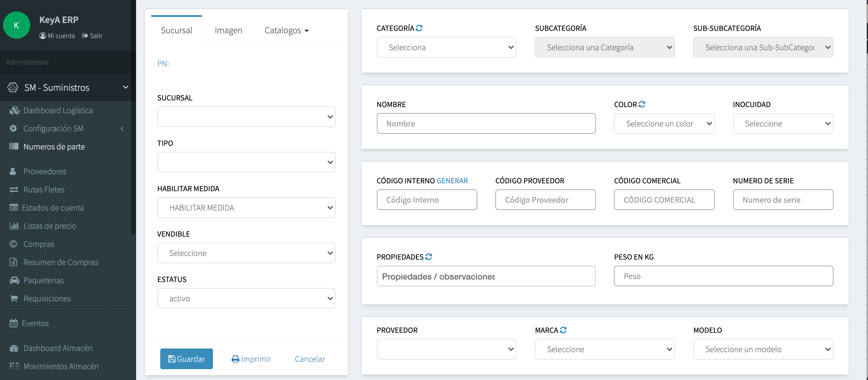Click the Numeros de parte barcode icon

[x=14, y=146]
